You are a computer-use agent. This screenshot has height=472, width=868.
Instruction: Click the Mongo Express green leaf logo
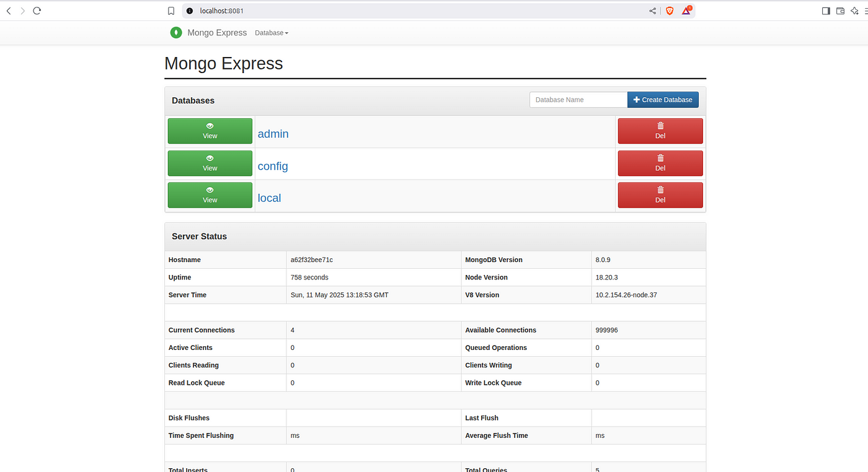pos(176,33)
